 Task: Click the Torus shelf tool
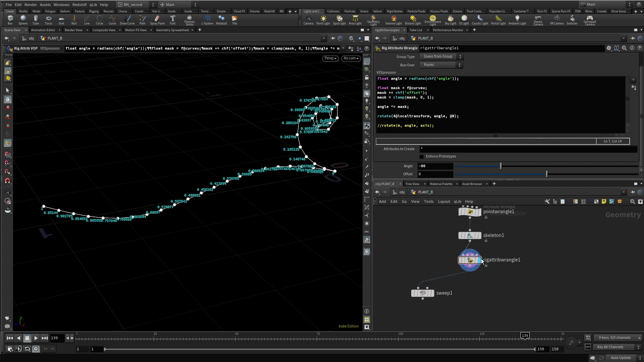point(48,20)
